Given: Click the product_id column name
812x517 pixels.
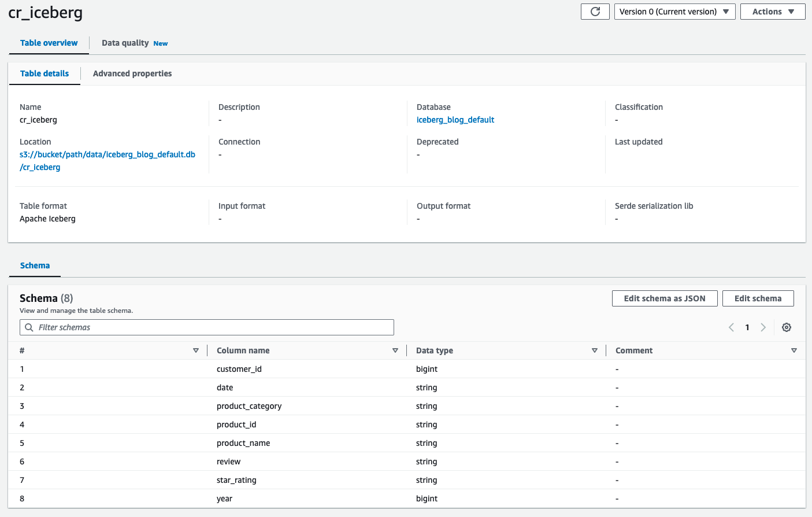Looking at the screenshot, I should 236,424.
